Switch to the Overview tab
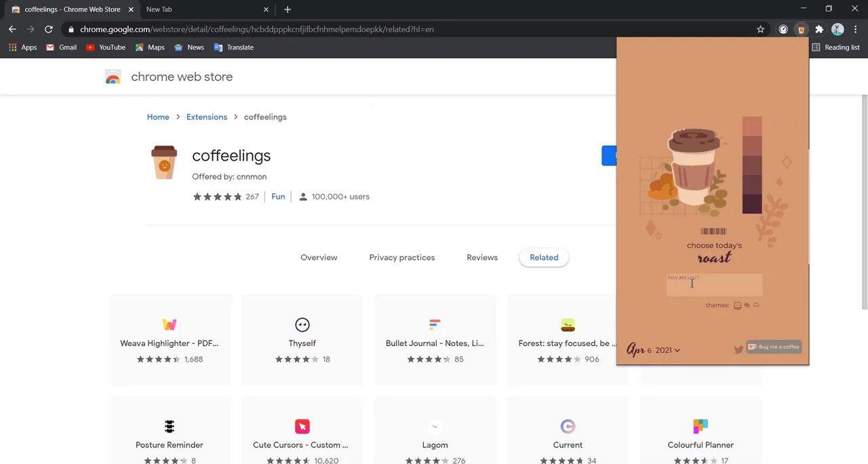The image size is (868, 464). tap(319, 258)
